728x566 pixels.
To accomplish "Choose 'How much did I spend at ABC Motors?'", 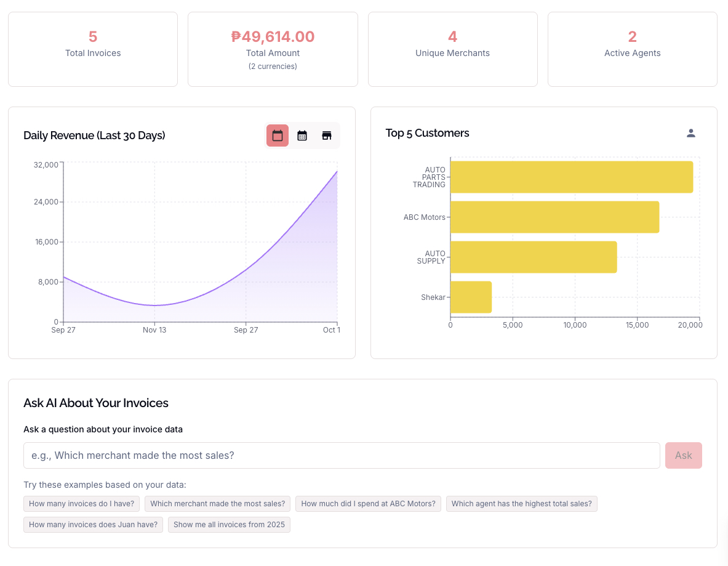I will (368, 504).
